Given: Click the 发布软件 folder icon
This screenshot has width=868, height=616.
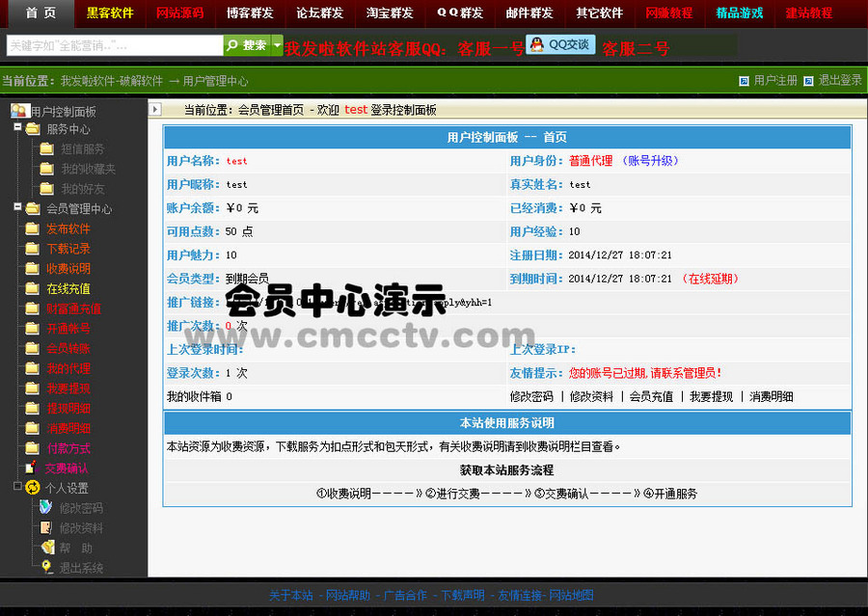Looking at the screenshot, I should coord(33,228).
